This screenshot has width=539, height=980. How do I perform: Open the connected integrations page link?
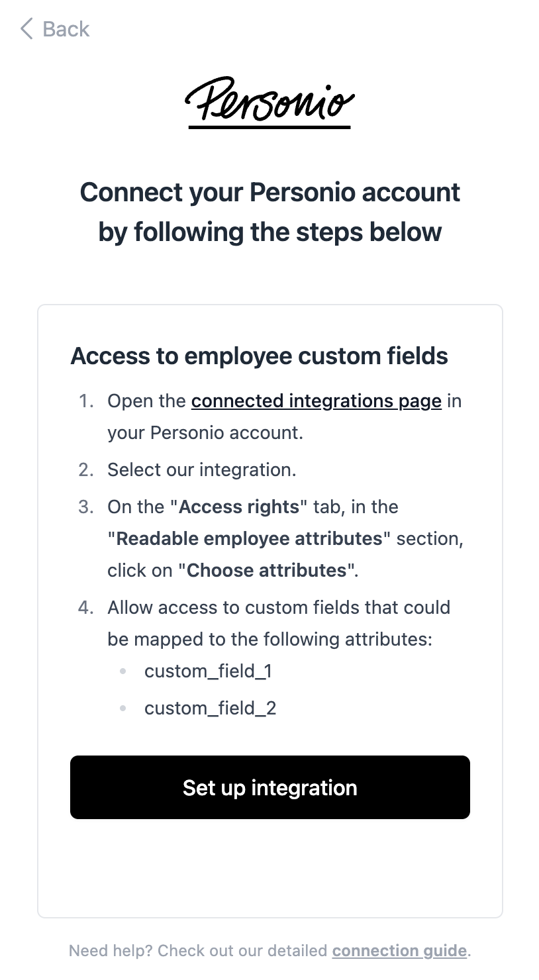click(x=316, y=401)
